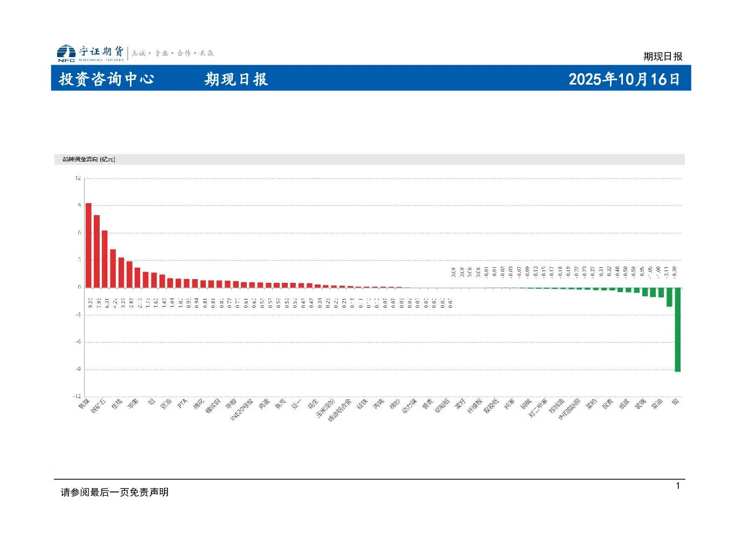
Task: Click the tallest red bar for 焦煤
Action: point(88,245)
